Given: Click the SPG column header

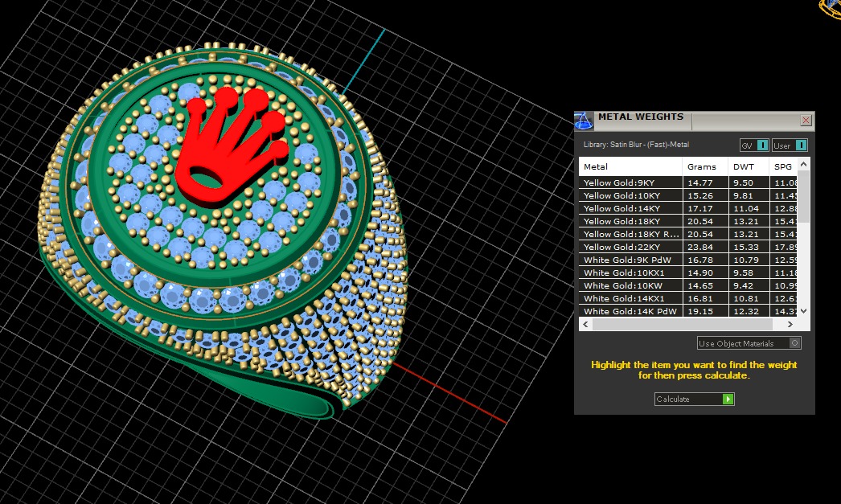Looking at the screenshot, I should 783,166.
